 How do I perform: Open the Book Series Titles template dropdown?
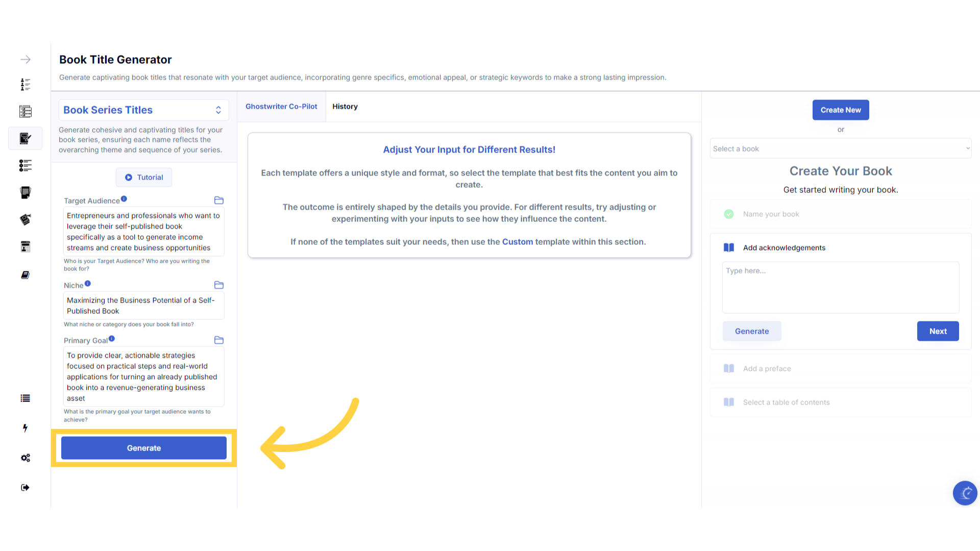144,110
